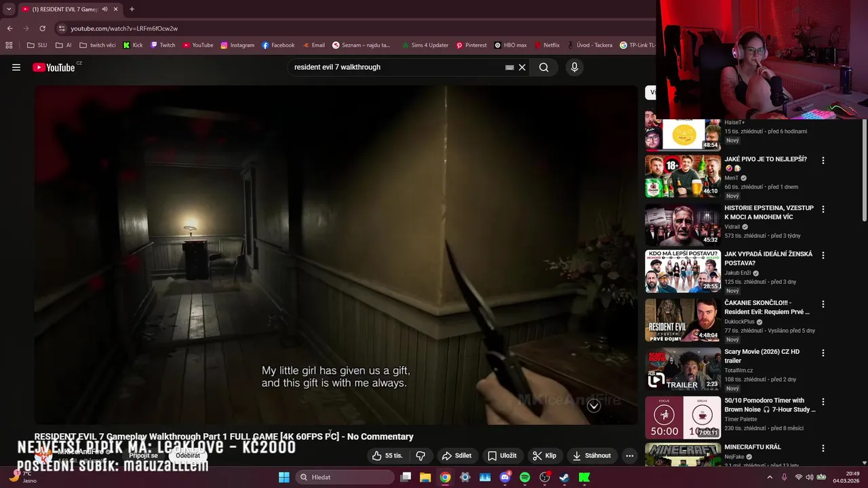
Task: Open HBO max bookmark
Action: pyautogui.click(x=511, y=45)
